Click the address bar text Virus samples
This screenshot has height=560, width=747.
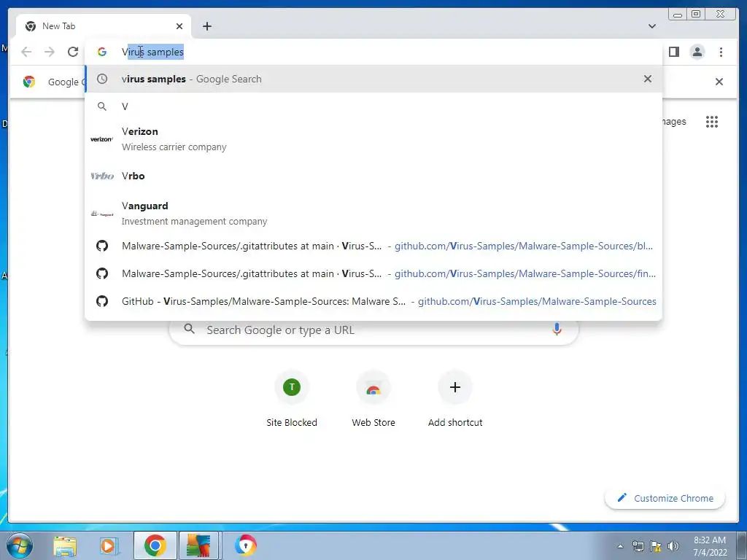[x=152, y=52]
